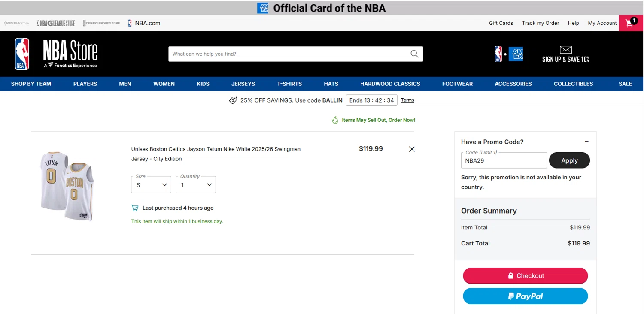Image resolution: width=644 pixels, height=314 pixels.
Task: Click the $119.99 item price
Action: coord(371,149)
